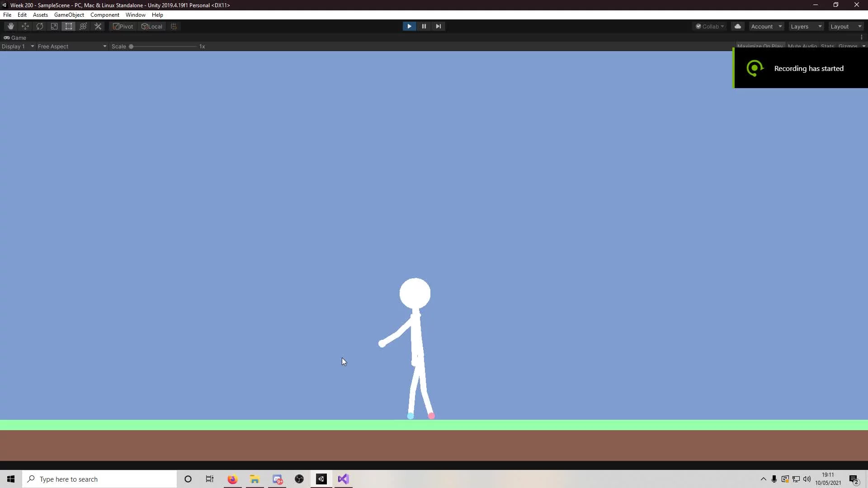The image size is (868, 488).
Task: Select the Rotate tool
Action: point(40,26)
